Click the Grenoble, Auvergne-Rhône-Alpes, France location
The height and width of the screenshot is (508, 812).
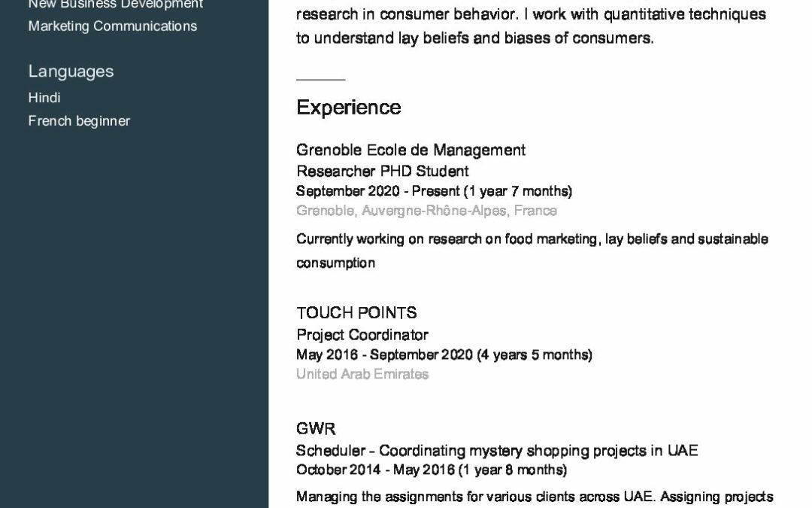coord(427,211)
